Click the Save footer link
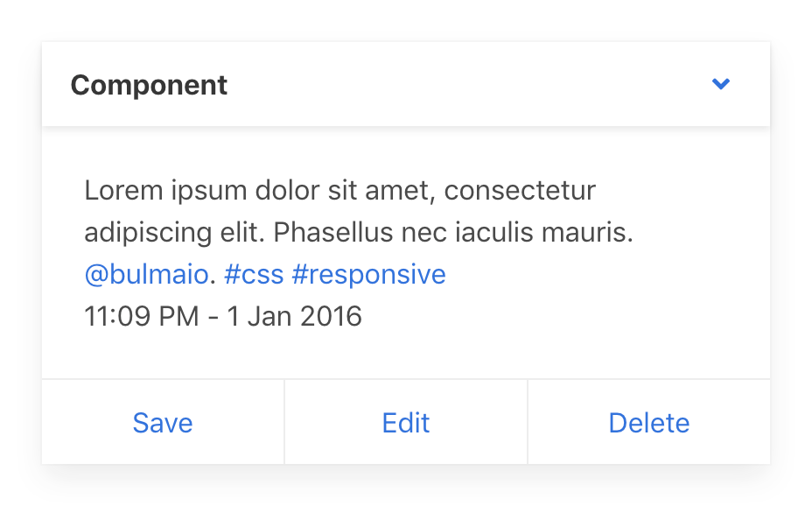Viewport: 812px width, 506px height. point(163,423)
